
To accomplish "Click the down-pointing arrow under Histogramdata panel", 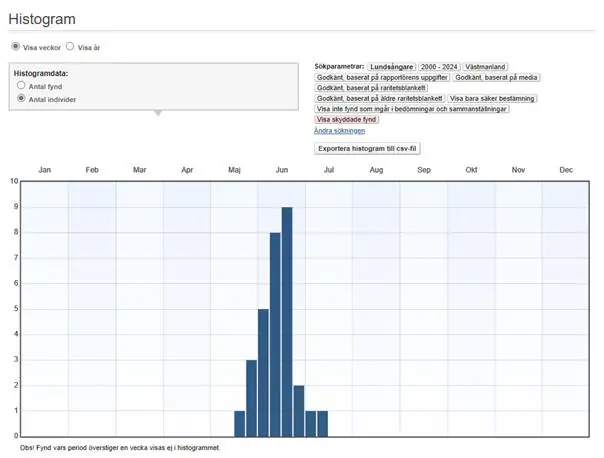I will 156,113.
